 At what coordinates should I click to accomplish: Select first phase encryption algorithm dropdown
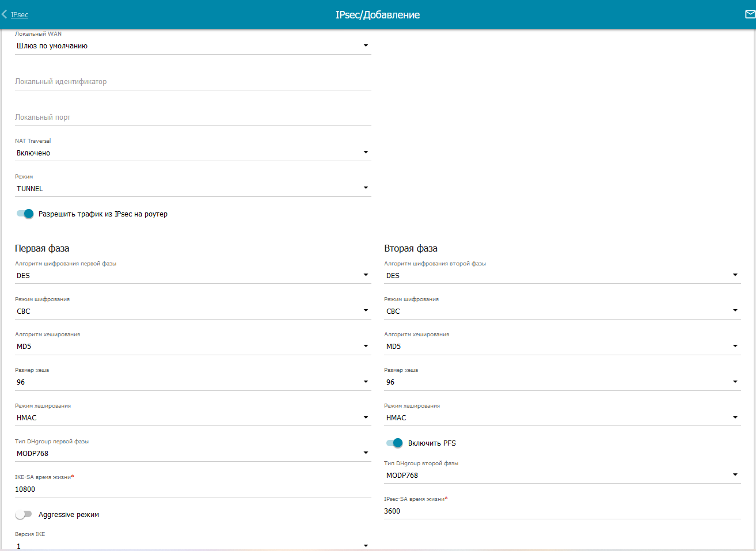[192, 276]
